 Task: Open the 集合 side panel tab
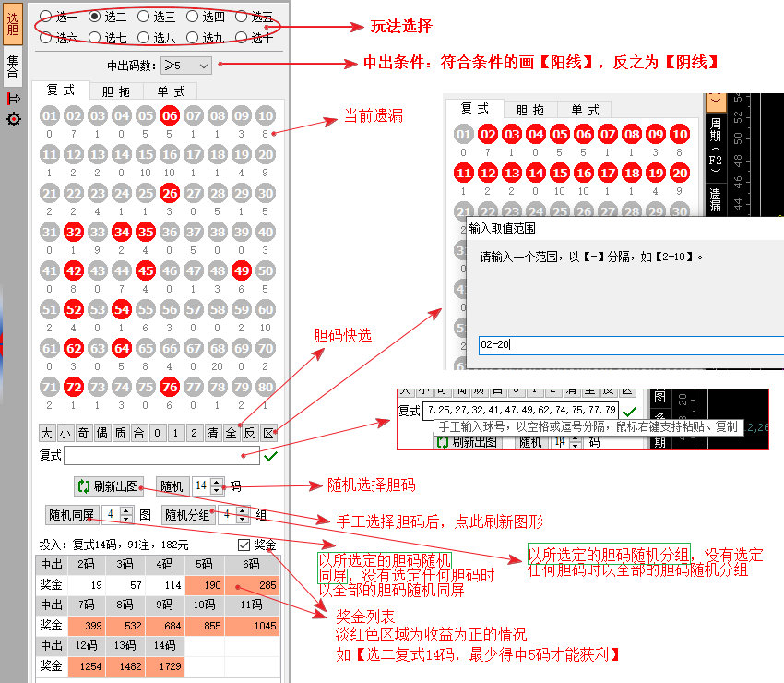click(x=12, y=66)
